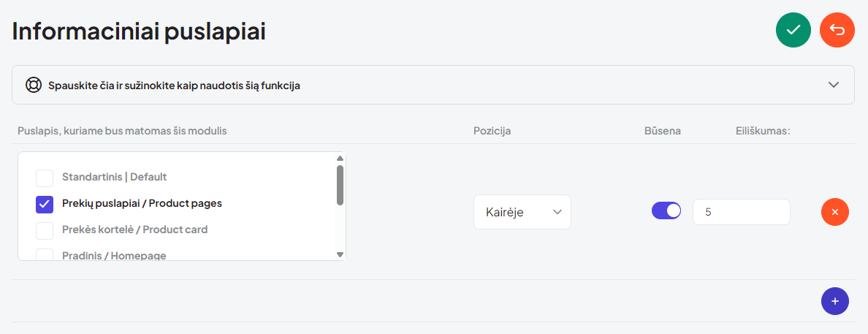Click the Spauskite čia help text
Image resolution: width=868 pixels, height=334 pixels.
[175, 86]
